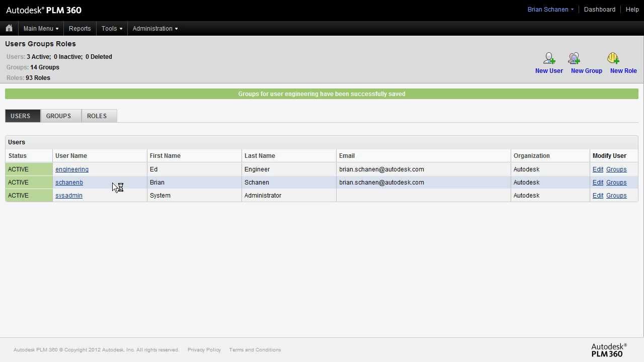The height and width of the screenshot is (362, 644).
Task: Click Groups for user schanenb
Action: (616, 183)
